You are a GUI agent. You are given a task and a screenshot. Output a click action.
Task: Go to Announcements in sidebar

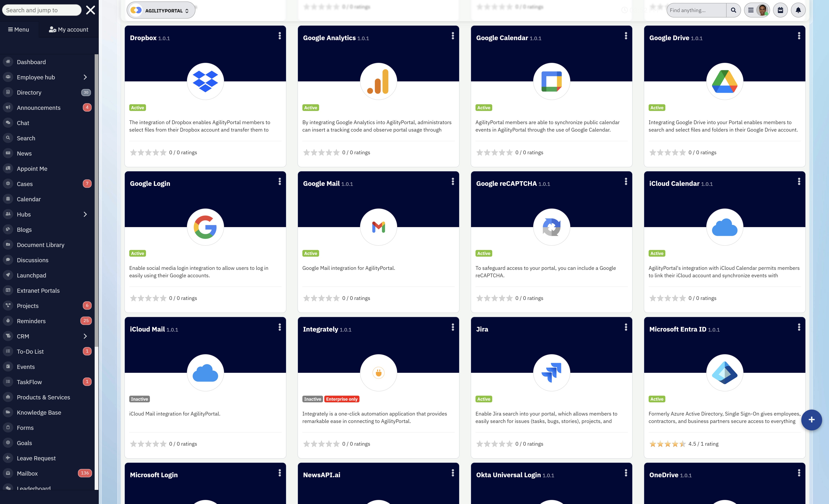[x=39, y=108]
